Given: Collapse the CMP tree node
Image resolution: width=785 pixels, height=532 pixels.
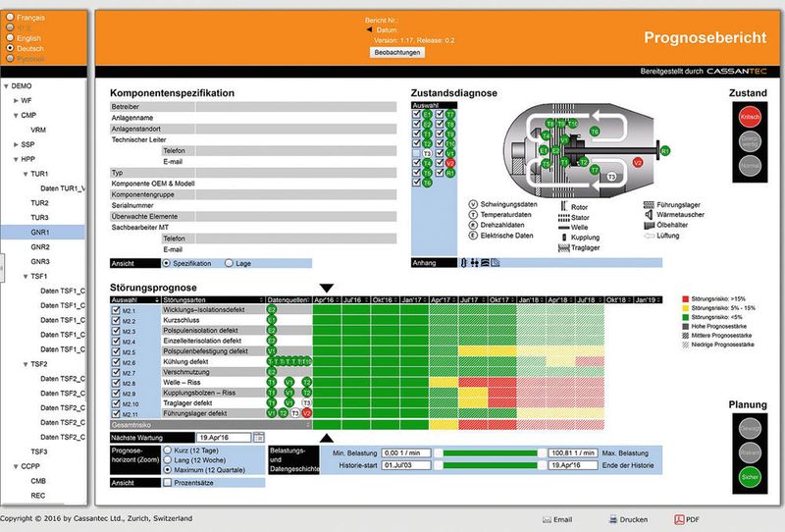Looking at the screenshot, I should [x=16, y=115].
